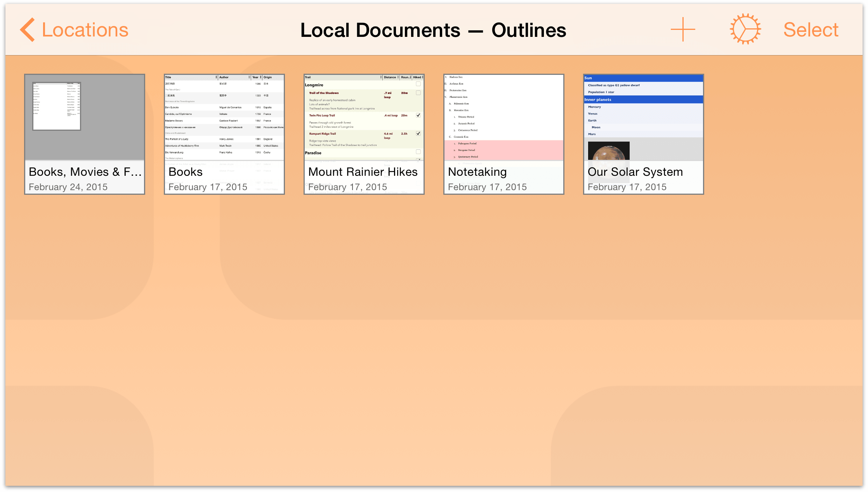The height and width of the screenshot is (492, 868).
Task: Tap the Select button
Action: (811, 30)
